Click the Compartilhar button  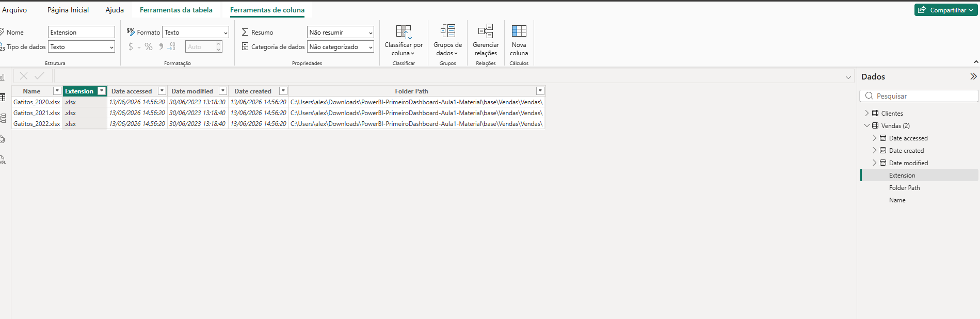coord(946,10)
